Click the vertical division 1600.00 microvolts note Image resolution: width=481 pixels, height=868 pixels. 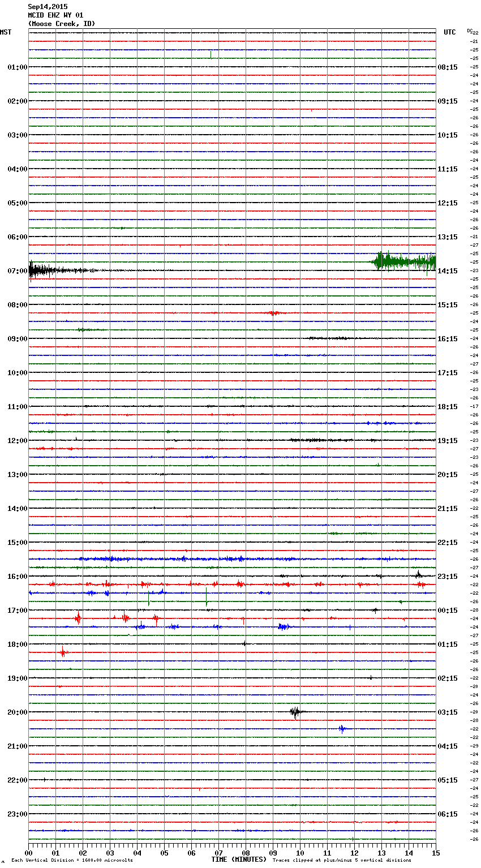pos(72,861)
